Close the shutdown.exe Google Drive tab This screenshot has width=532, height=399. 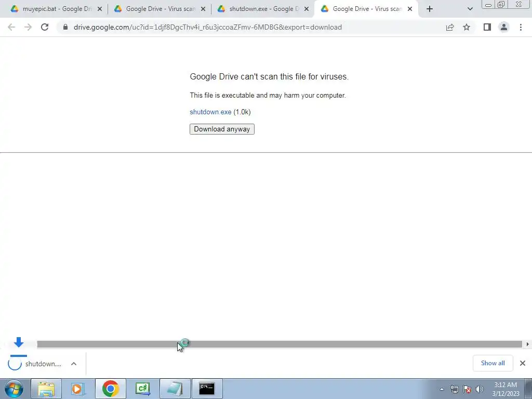click(307, 9)
